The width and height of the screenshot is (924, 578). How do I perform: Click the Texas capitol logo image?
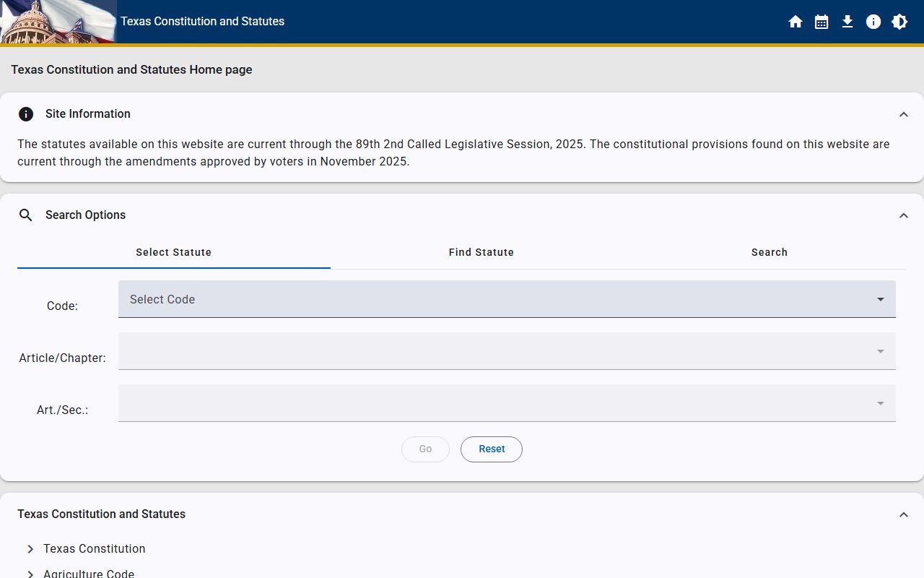click(58, 22)
